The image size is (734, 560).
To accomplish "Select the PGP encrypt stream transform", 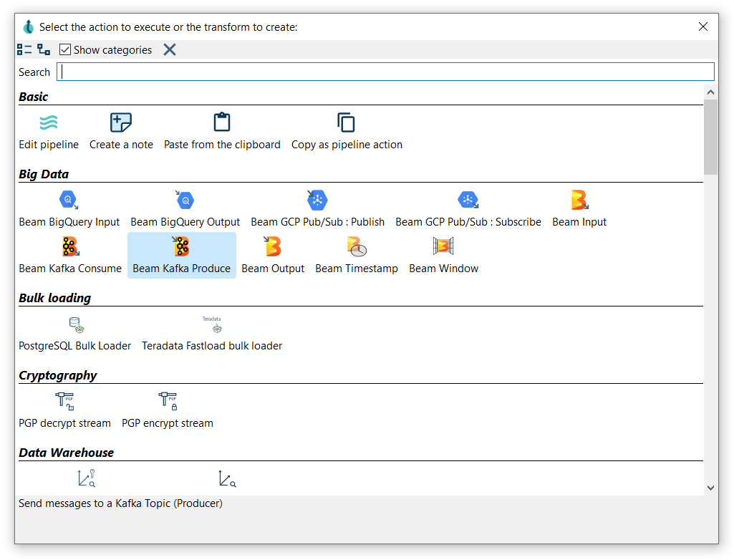I will tap(167, 410).
